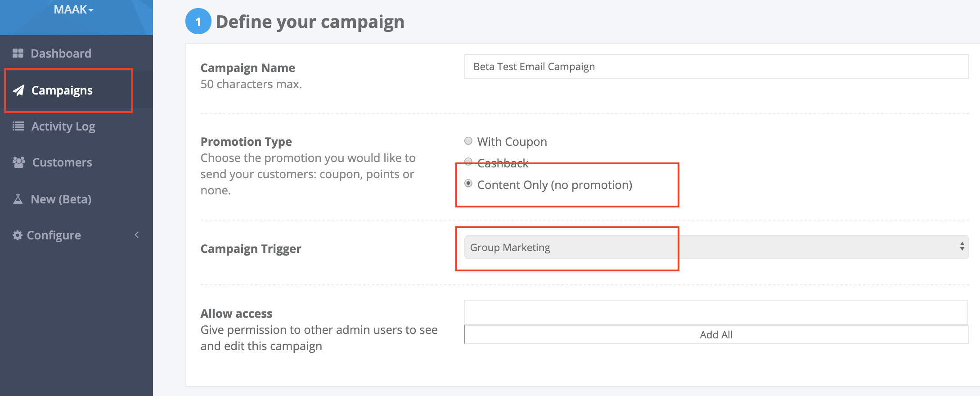Viewport: 980px width, 396px height.
Task: Click the Add All button
Action: coord(716,335)
